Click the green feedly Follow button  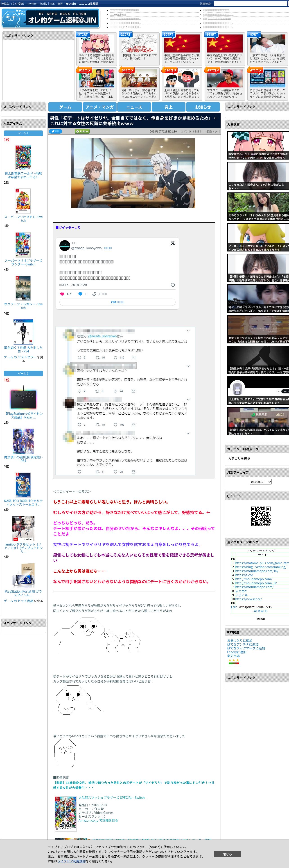[82, 131]
